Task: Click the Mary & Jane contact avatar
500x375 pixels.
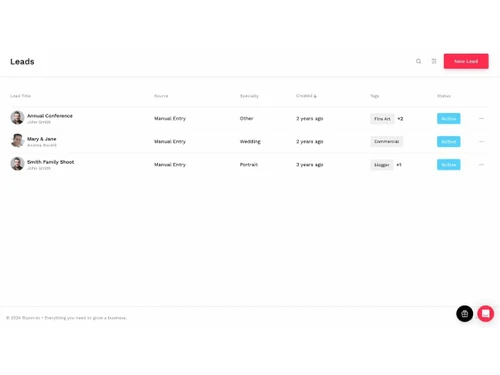Action: pos(17,141)
